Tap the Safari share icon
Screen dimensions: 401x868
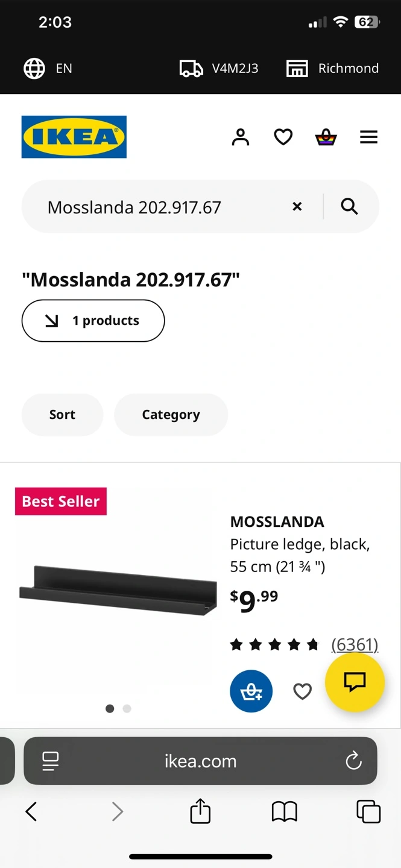pyautogui.click(x=200, y=811)
